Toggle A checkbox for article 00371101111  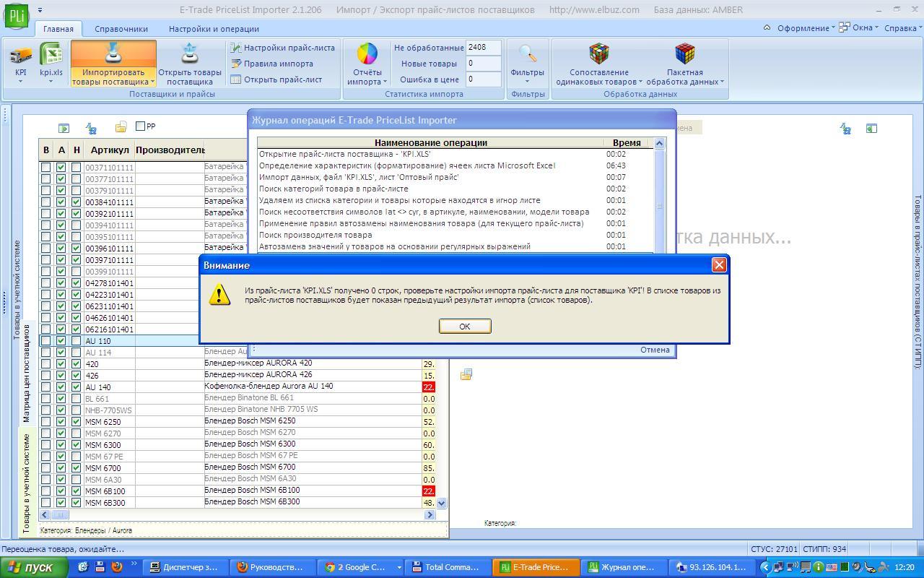[x=61, y=168]
